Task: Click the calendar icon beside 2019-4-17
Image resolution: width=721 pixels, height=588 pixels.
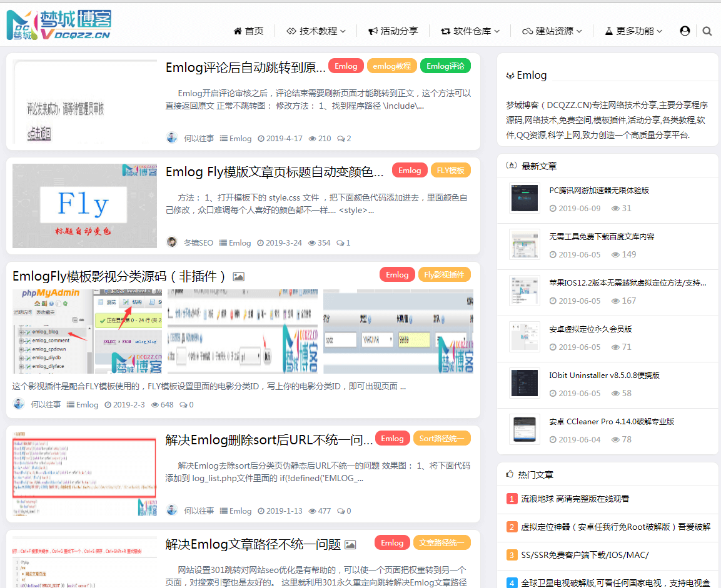Action: tap(262, 138)
